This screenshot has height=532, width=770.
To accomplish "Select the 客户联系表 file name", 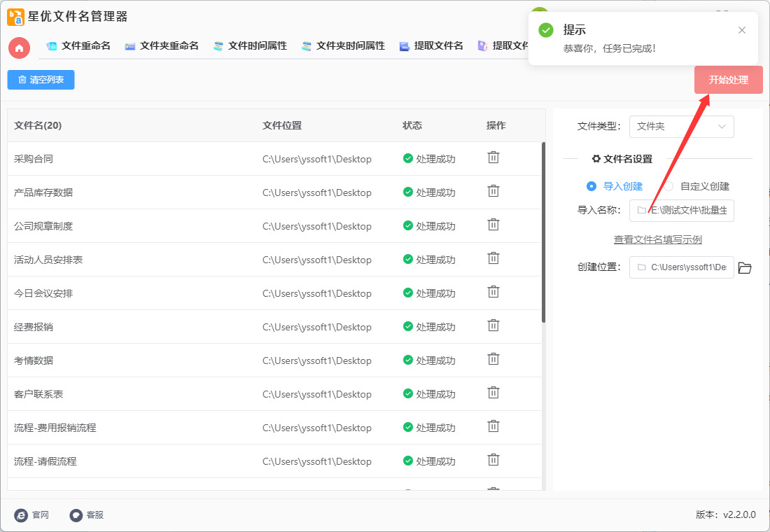I will point(38,394).
